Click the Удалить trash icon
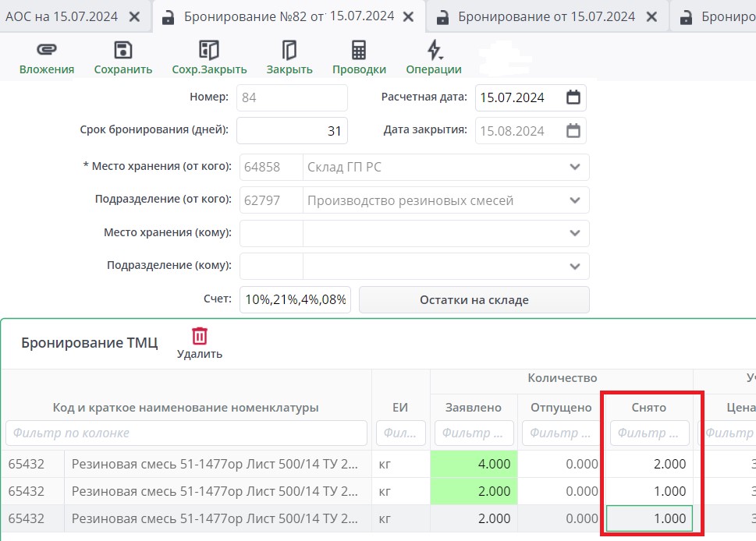 click(x=200, y=336)
